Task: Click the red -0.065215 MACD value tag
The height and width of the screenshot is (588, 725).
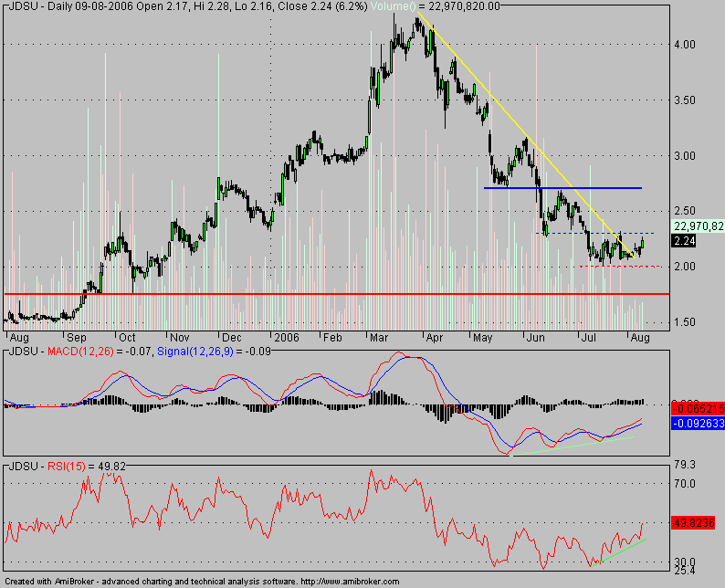Action: click(699, 409)
